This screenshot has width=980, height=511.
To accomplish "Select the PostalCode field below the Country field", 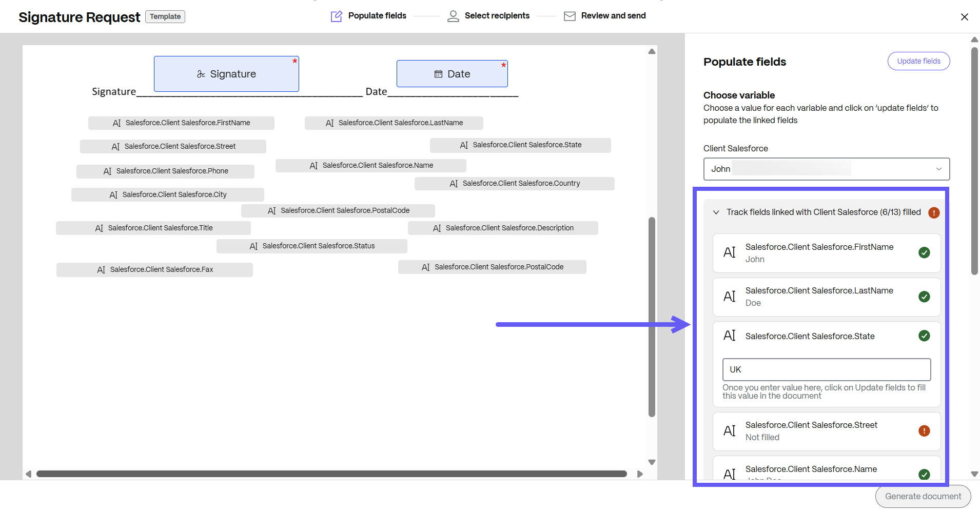I will (338, 211).
